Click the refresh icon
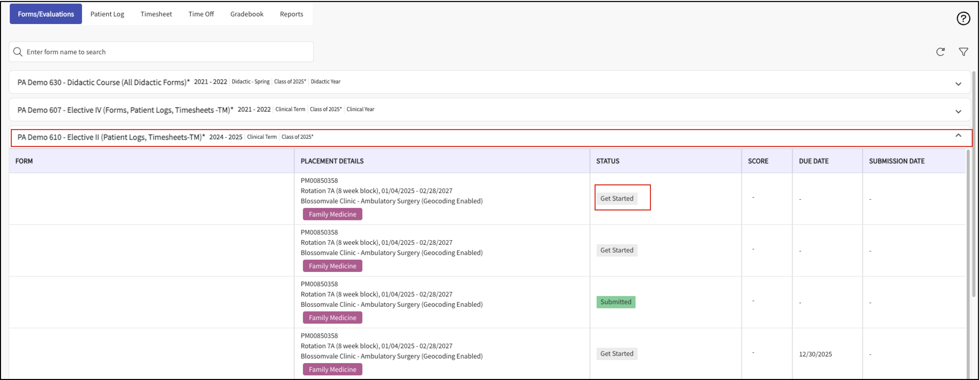This screenshot has width=980, height=380. pyautogui.click(x=940, y=52)
